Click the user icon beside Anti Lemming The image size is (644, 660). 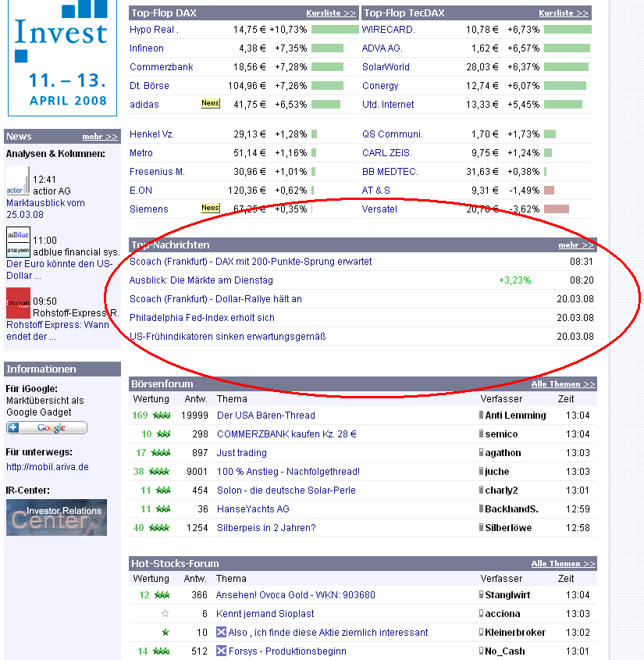pos(481,415)
